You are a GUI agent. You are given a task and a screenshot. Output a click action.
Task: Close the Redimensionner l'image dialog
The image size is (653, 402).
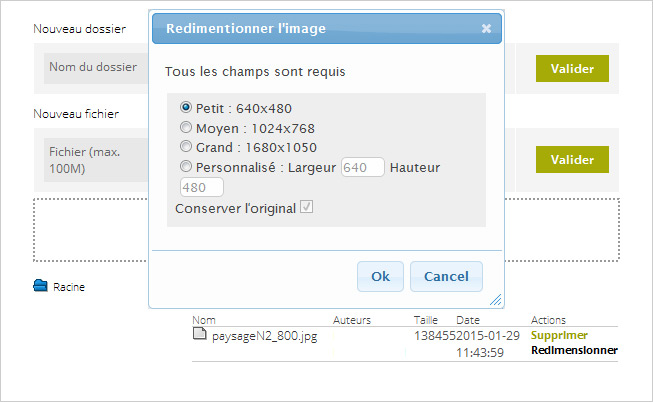tap(486, 28)
